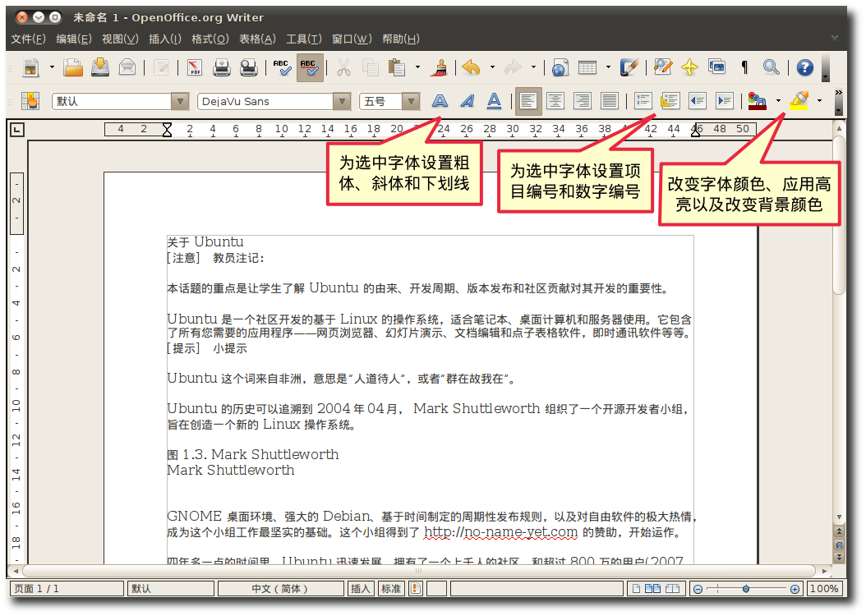Expand the font size dropdown showing 五号
This screenshot has width=866, height=616.
[410, 102]
